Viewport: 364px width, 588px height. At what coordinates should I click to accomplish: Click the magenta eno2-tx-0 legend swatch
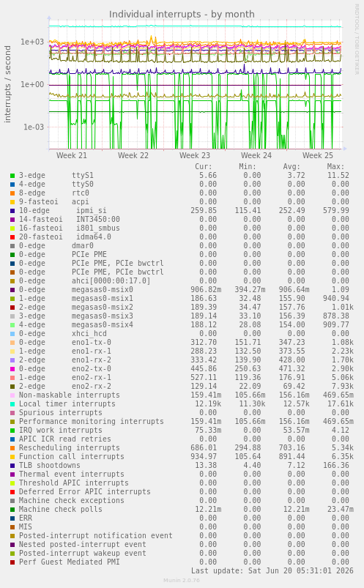coord(12,369)
